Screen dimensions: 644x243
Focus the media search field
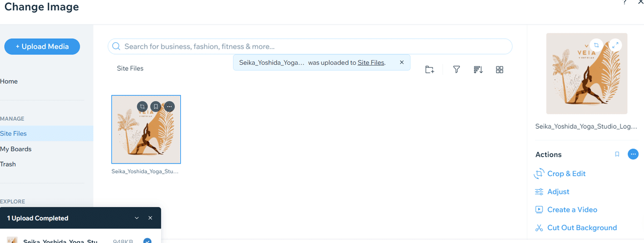(310, 47)
